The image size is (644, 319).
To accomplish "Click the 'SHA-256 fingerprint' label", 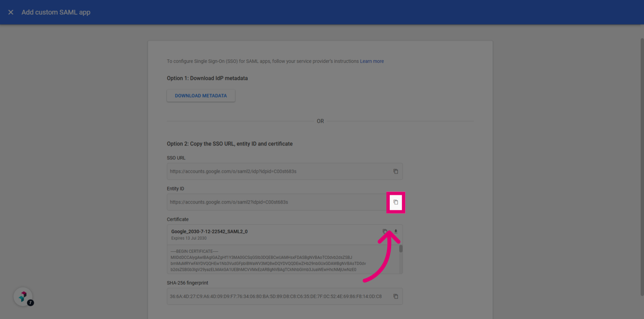I will (x=187, y=283).
